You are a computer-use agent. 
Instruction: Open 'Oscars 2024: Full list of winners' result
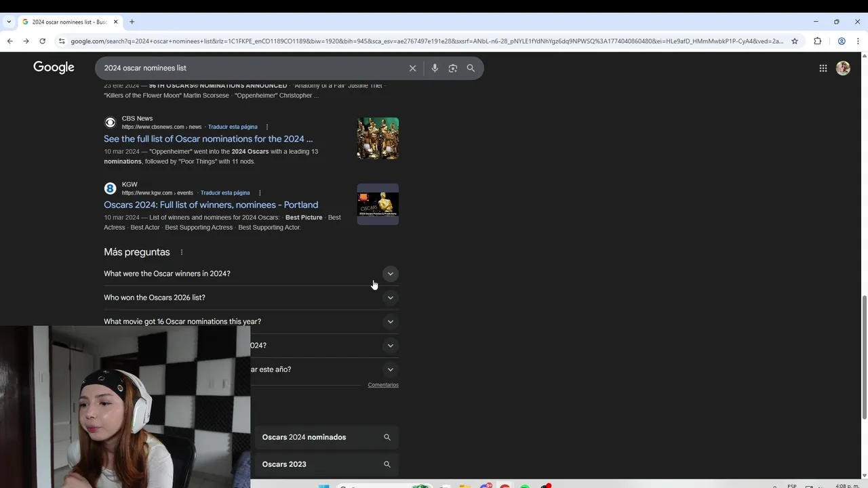pyautogui.click(x=211, y=205)
